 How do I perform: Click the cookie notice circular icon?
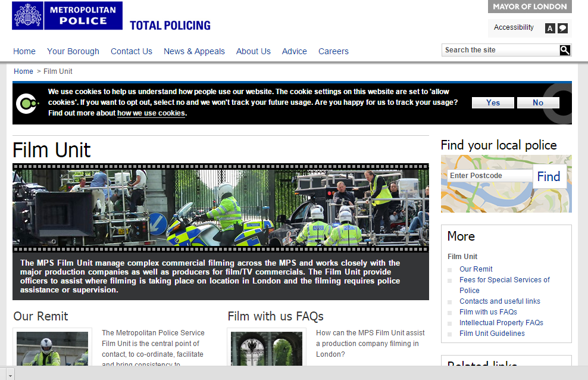click(26, 104)
